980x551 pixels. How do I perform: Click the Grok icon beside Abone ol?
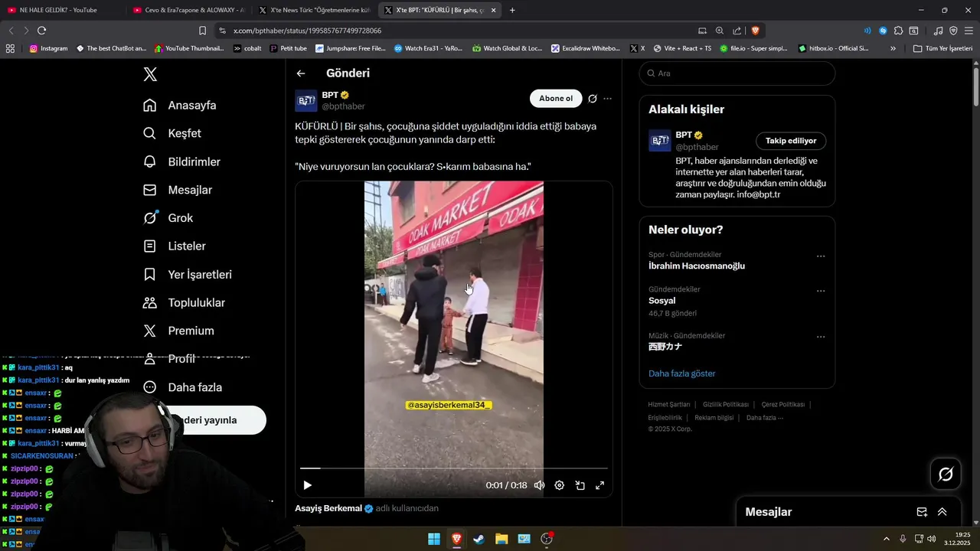click(x=593, y=99)
